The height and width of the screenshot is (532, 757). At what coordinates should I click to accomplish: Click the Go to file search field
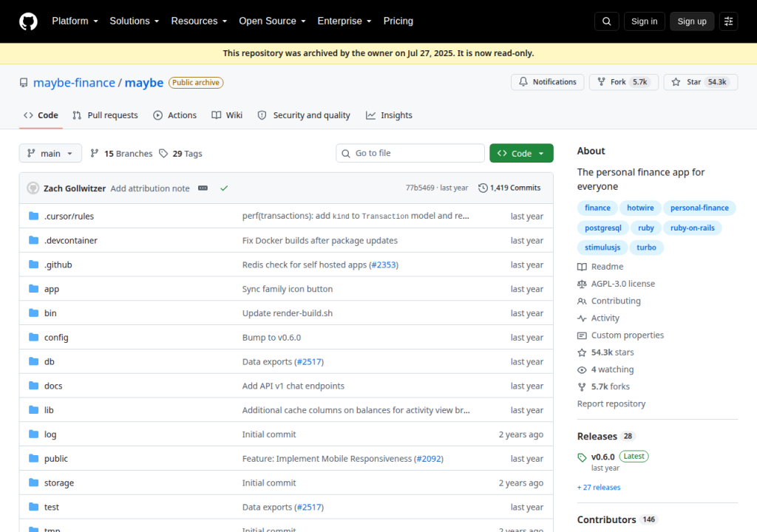[x=410, y=153]
